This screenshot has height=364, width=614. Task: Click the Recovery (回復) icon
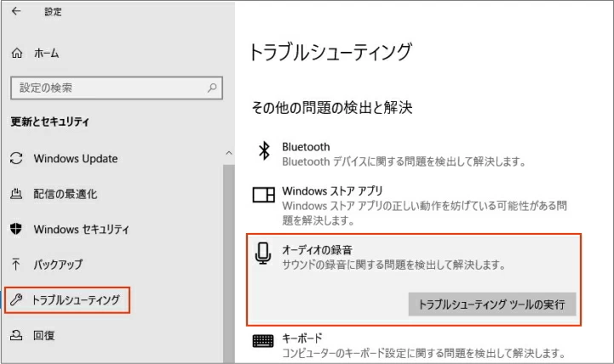tap(16, 335)
